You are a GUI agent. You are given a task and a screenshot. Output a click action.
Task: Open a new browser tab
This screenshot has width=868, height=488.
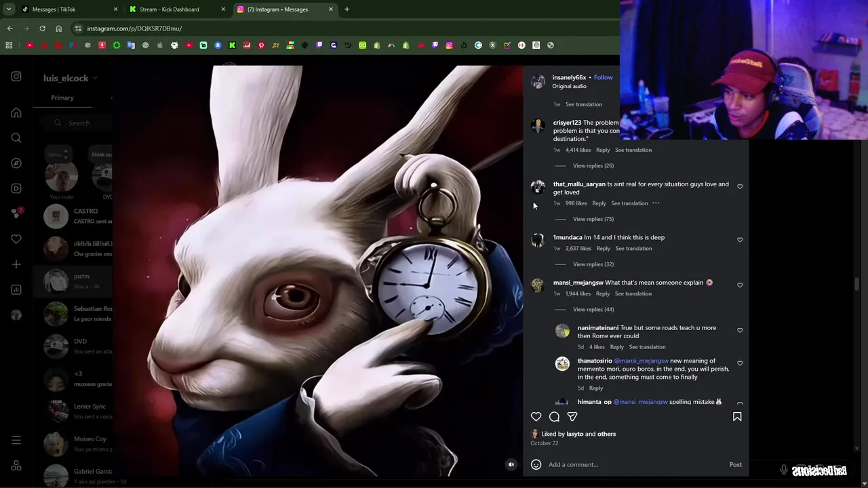pos(347,9)
